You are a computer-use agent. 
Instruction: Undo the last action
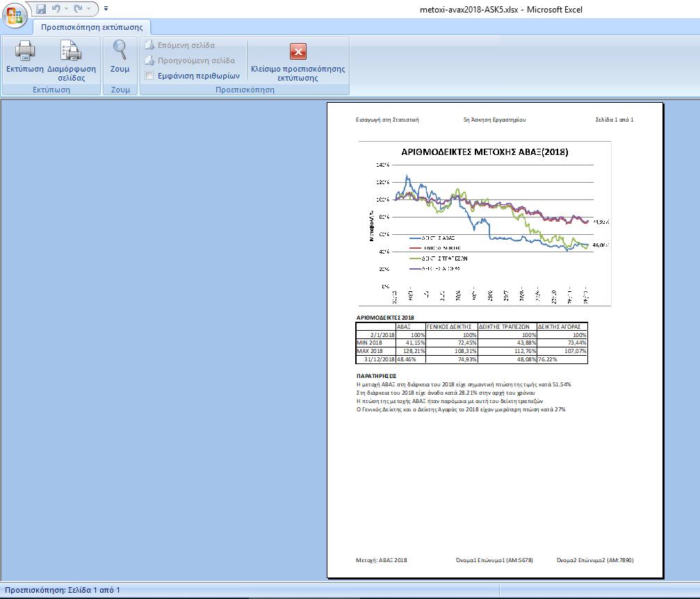56,8
